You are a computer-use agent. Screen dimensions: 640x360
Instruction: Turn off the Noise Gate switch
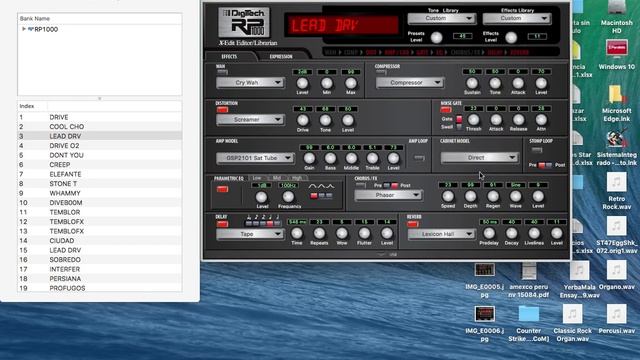(446, 109)
